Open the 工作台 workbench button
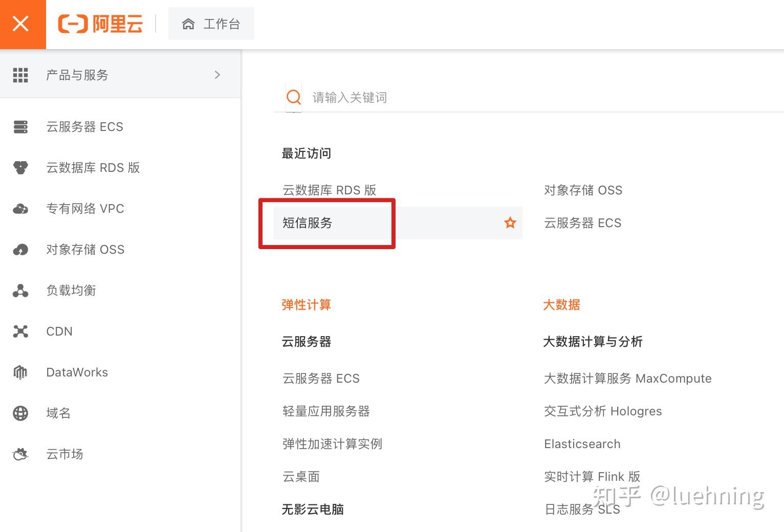Image resolution: width=784 pixels, height=532 pixels. tap(211, 24)
